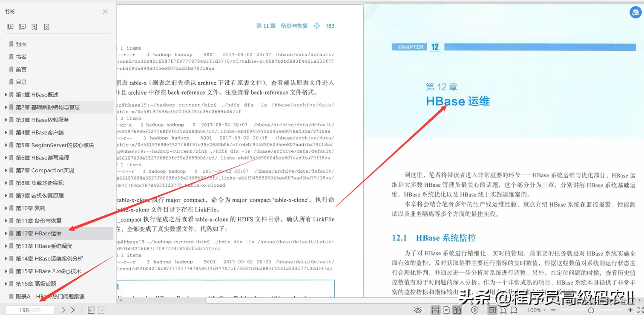Set actual size with the 1:1 icon
This screenshot has height=315, width=644.
pyautogui.click(x=492, y=309)
